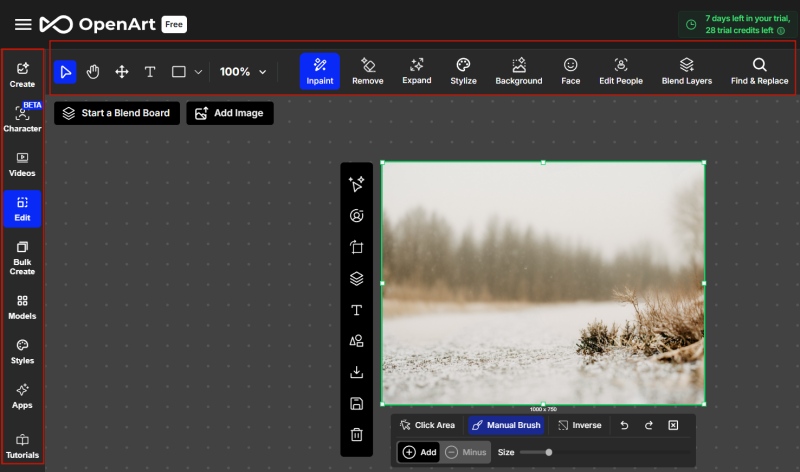Click the crop icon in vertical toolbar
This screenshot has width=800, height=472.
pos(356,247)
